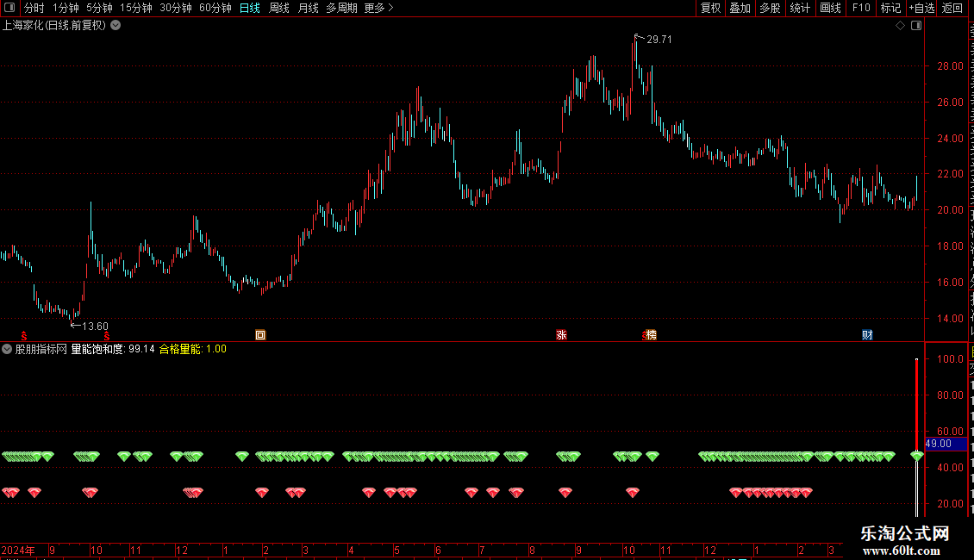Click the diamond icon above the chart
Image resolution: width=974 pixels, height=560 pixels.
tap(900, 26)
